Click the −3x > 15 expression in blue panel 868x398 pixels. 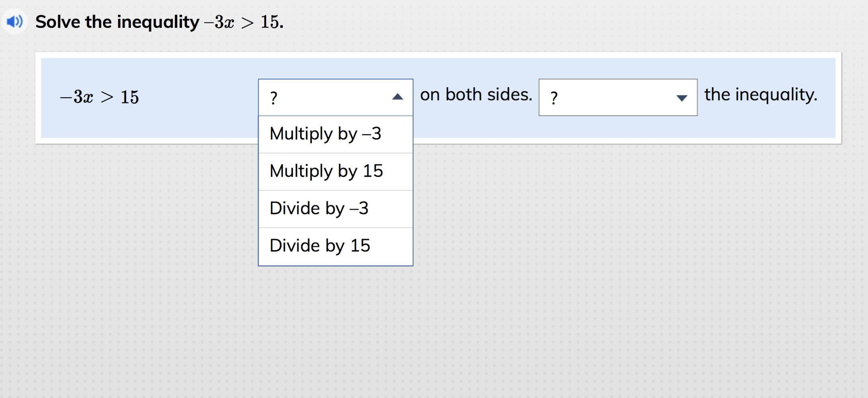click(99, 97)
